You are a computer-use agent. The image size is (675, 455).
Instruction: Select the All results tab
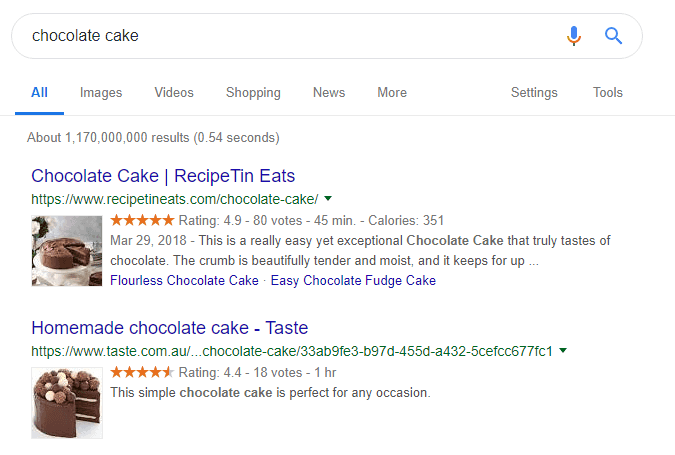coord(39,93)
